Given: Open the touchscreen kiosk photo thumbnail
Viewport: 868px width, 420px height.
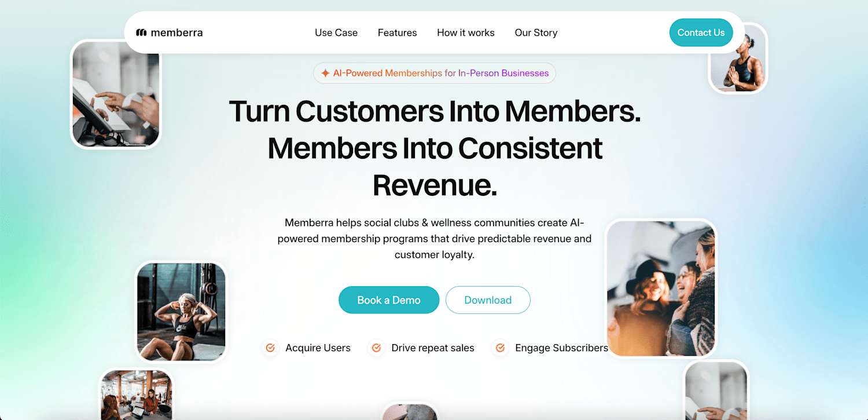Looking at the screenshot, I should 116,94.
